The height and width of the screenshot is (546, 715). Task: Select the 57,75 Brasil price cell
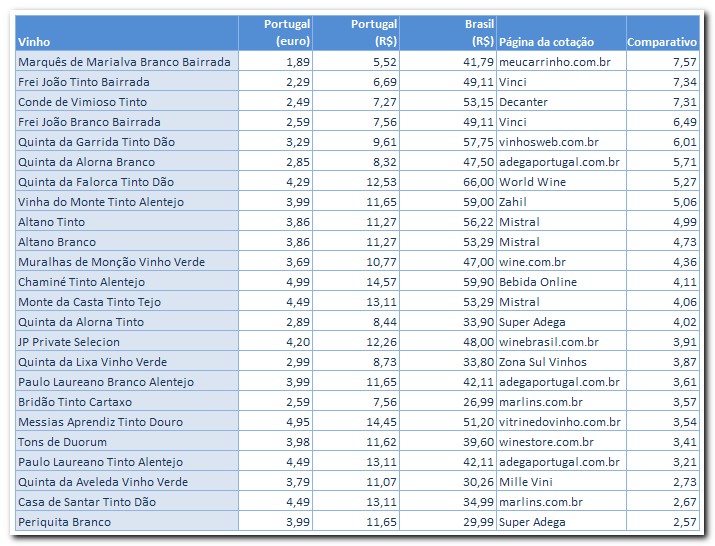coord(448,141)
